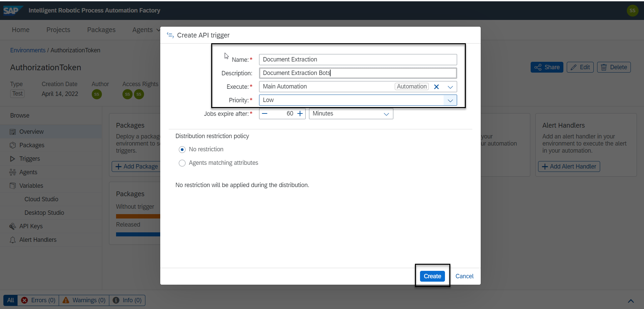Click the Errors red cross icon

point(25,300)
